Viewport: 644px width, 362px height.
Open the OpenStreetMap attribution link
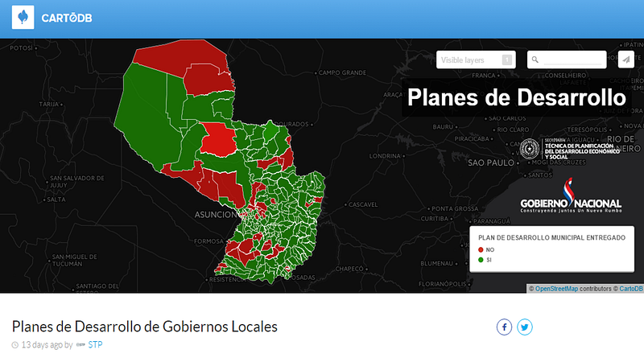point(556,289)
